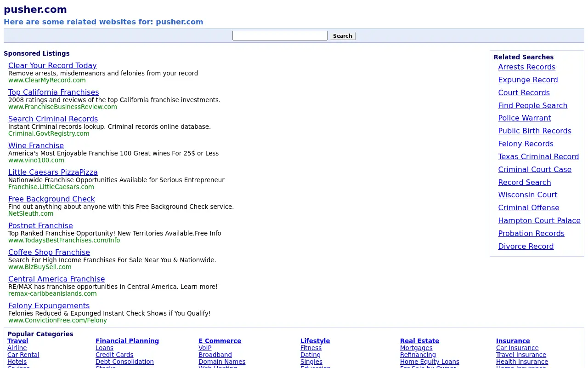Open Record Search related link
The image size is (588, 368).
[x=525, y=183]
